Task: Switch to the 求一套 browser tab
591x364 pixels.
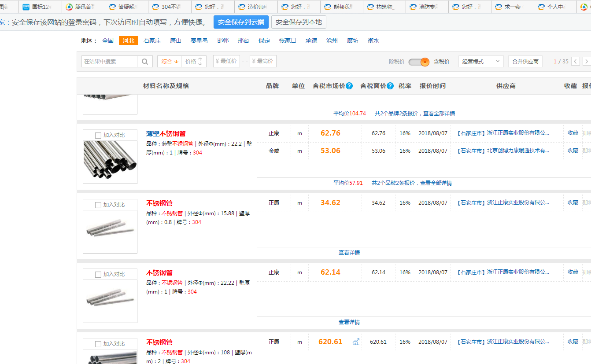Action: (x=513, y=7)
